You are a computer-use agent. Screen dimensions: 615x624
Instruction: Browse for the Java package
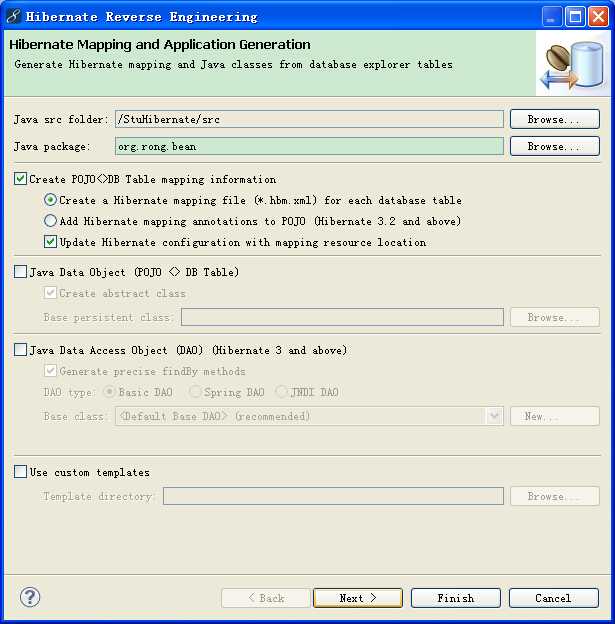coord(554,146)
